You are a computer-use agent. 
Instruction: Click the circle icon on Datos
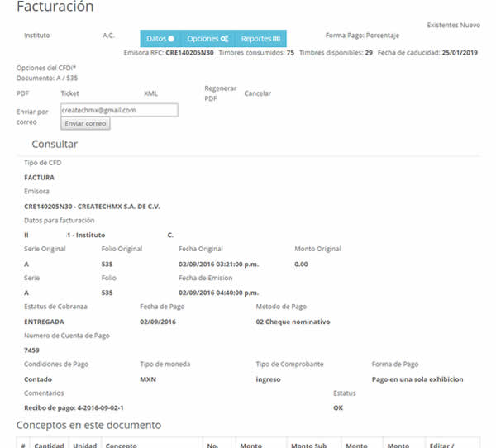tap(171, 39)
